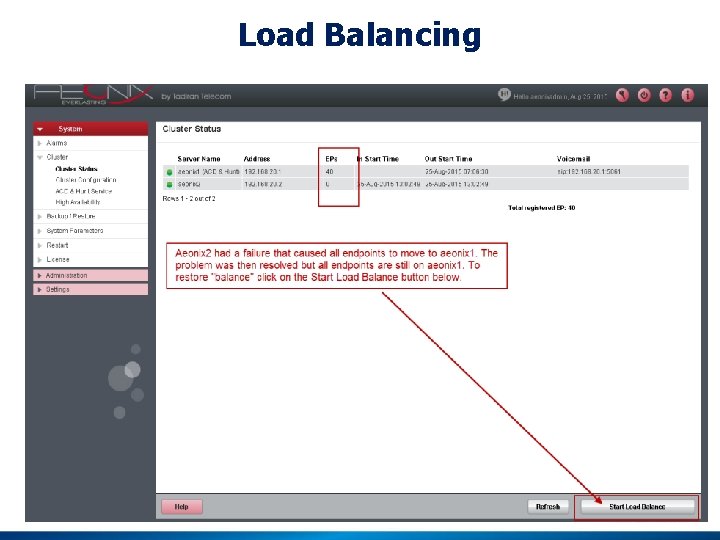The height and width of the screenshot is (540, 720).
Task: Click the Address column header
Action: click(257, 159)
